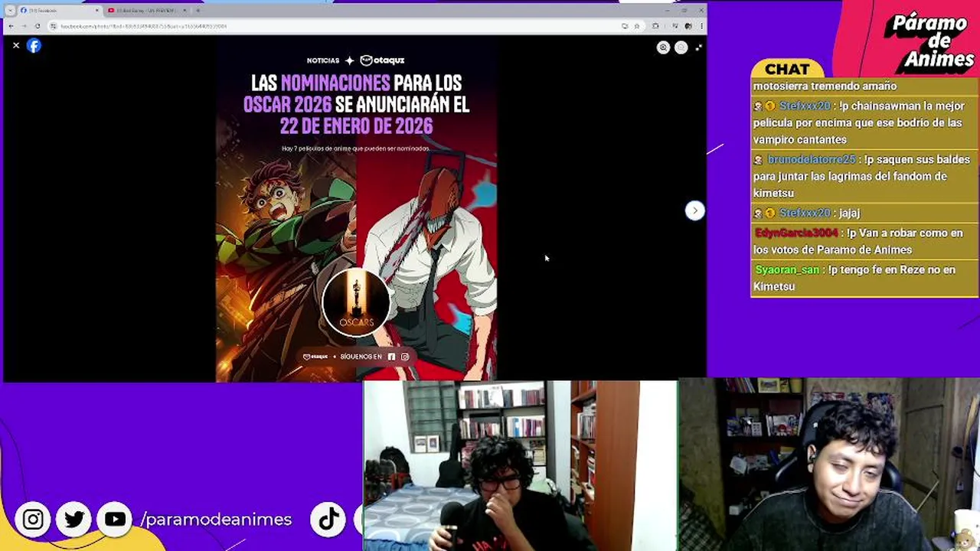The image size is (980, 551).
Task: Click the Instagram icon on poster footer
Action: [x=405, y=357]
